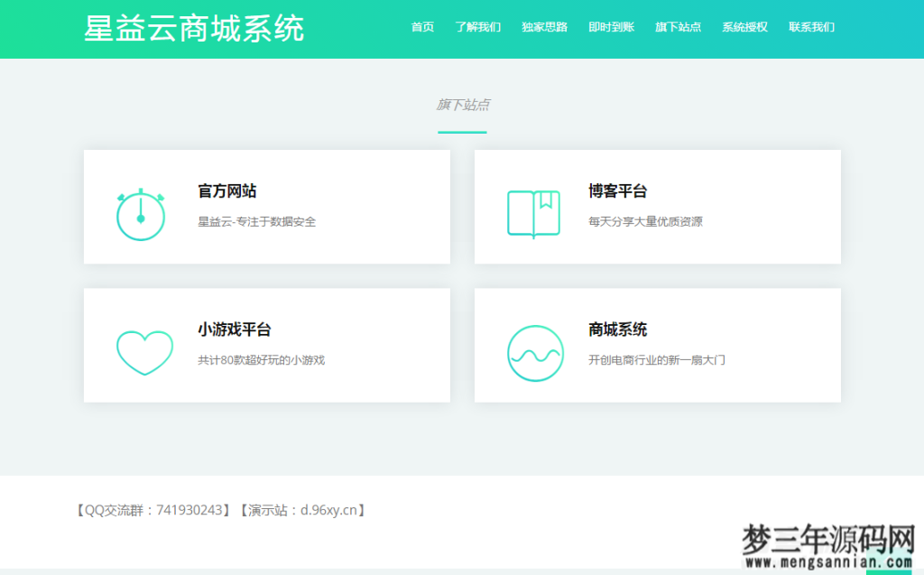Image resolution: width=924 pixels, height=575 pixels.
Task: Select 联系我们 in the top navigation
Action: [810, 27]
